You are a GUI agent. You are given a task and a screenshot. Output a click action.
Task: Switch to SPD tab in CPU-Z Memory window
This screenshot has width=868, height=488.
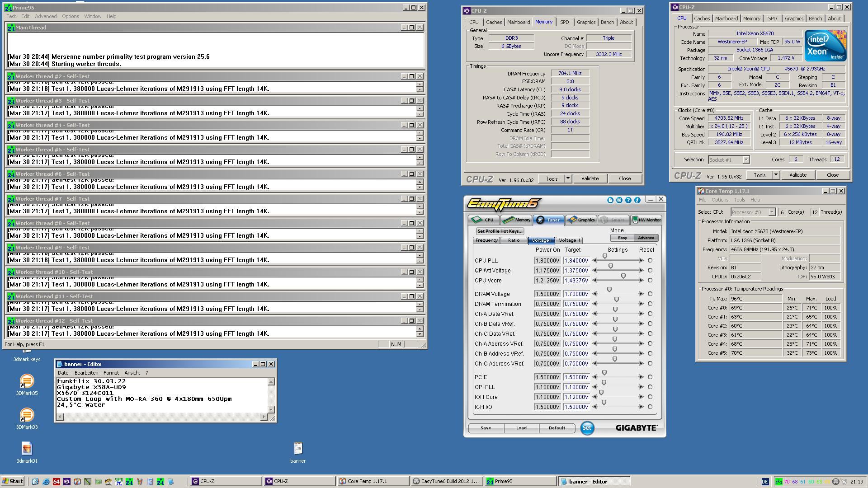[564, 22]
